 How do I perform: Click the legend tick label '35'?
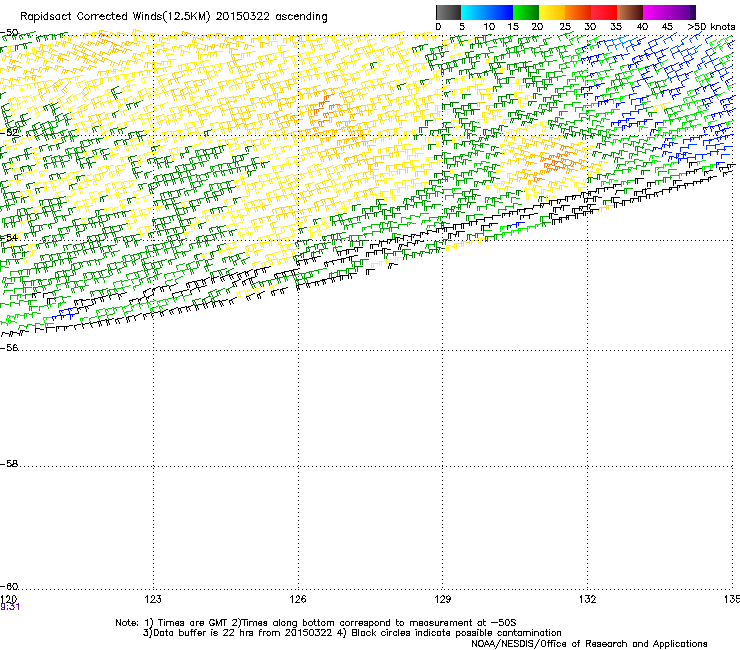point(616,27)
